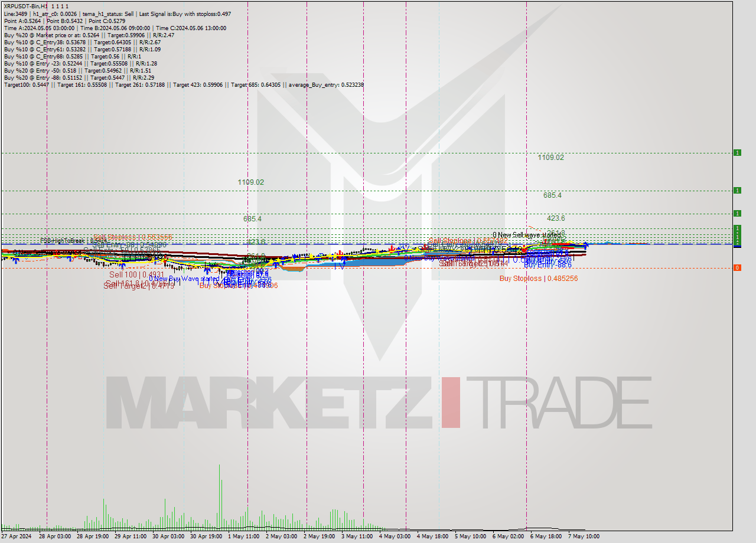
Task: Click the 28 Apr 03:00 time label
Action: tap(54, 537)
